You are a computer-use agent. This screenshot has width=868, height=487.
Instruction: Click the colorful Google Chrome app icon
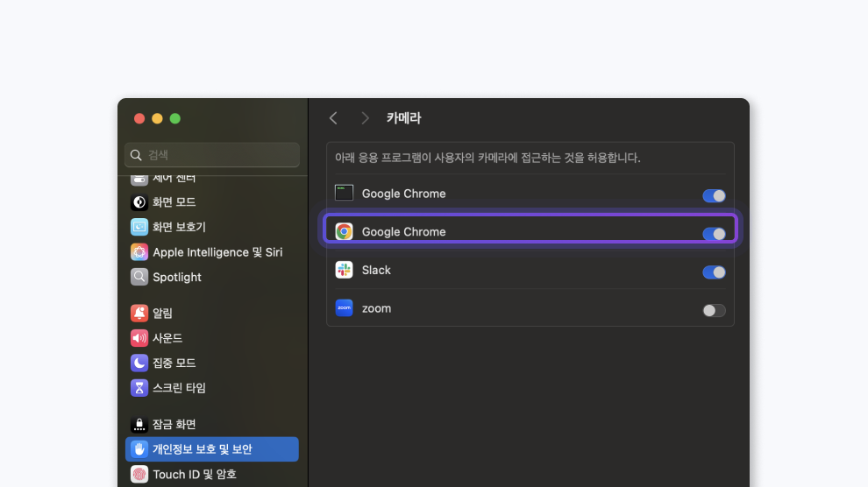pyautogui.click(x=344, y=231)
